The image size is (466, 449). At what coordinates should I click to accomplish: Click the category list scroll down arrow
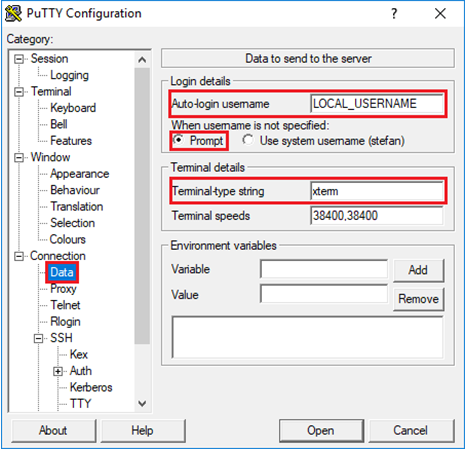142,404
